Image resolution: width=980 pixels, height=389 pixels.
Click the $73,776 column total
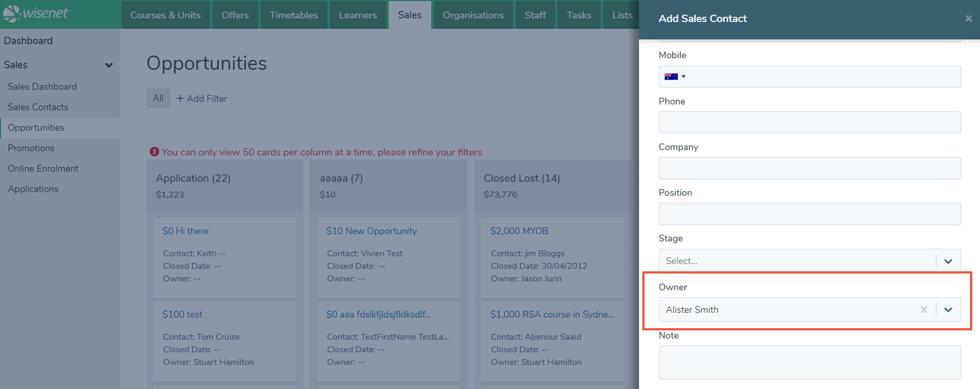click(500, 194)
